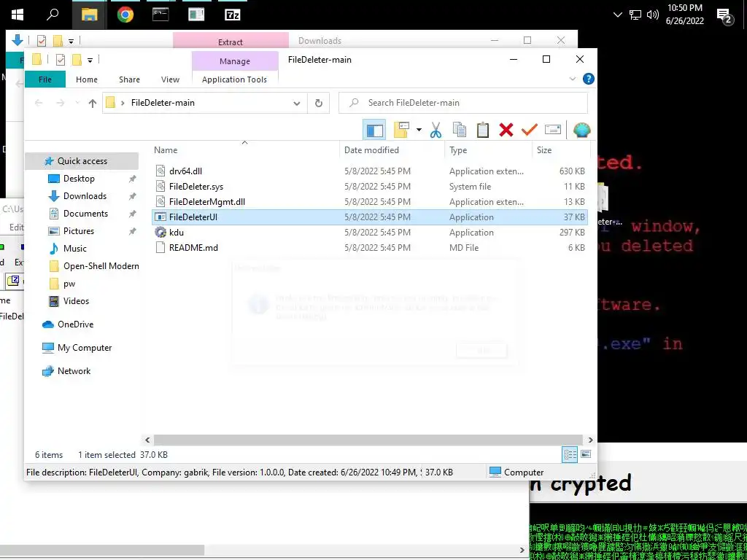The width and height of the screenshot is (747, 560).
Task: Open taskbar search magnifier
Action: click(x=53, y=15)
